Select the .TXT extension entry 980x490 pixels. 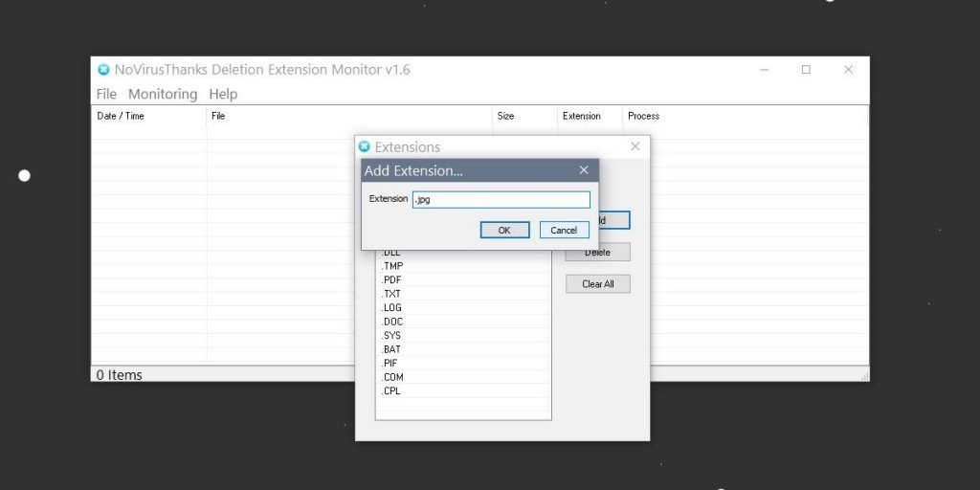pos(392,294)
